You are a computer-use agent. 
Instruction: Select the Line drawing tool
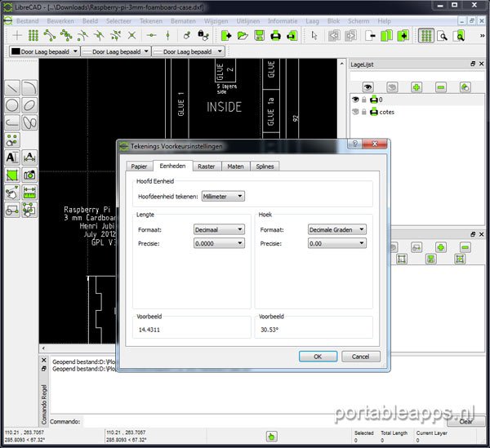click(x=13, y=87)
